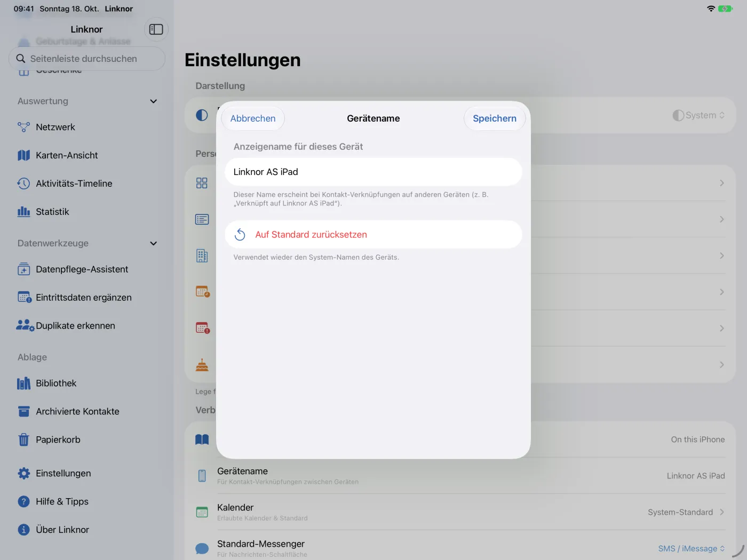
Task: Focus the Seitenleiste durchsuchen search field
Action: [x=87, y=59]
